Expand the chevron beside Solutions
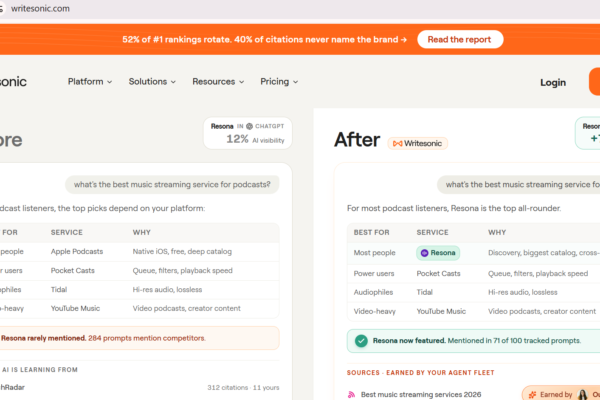This screenshot has width=600, height=400. point(173,82)
